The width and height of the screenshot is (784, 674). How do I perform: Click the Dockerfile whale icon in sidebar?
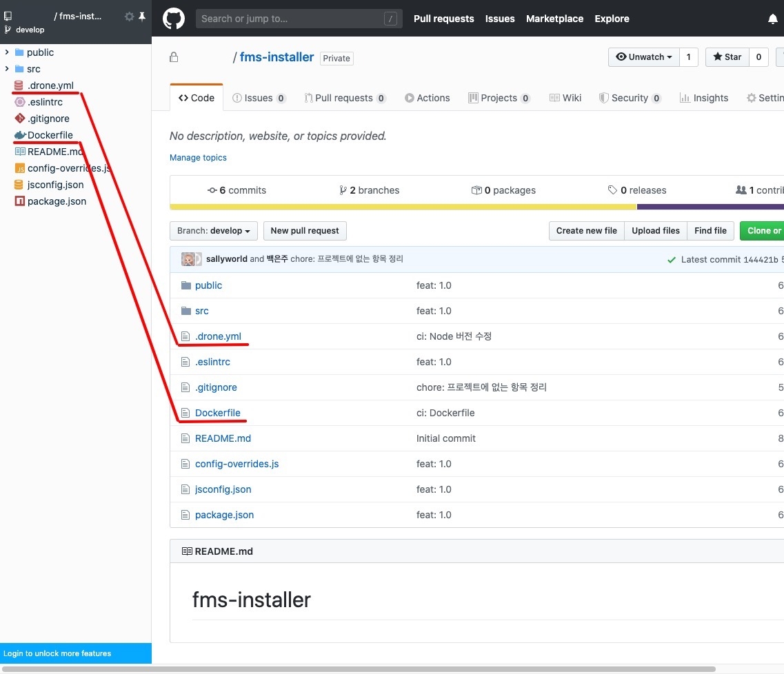pos(20,135)
